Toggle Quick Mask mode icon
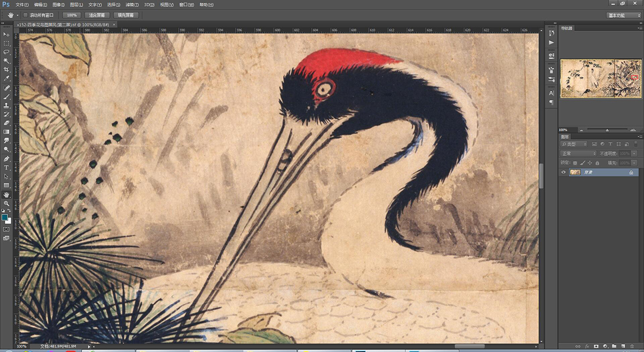Viewport: 644px width, 352px height. [x=6, y=229]
